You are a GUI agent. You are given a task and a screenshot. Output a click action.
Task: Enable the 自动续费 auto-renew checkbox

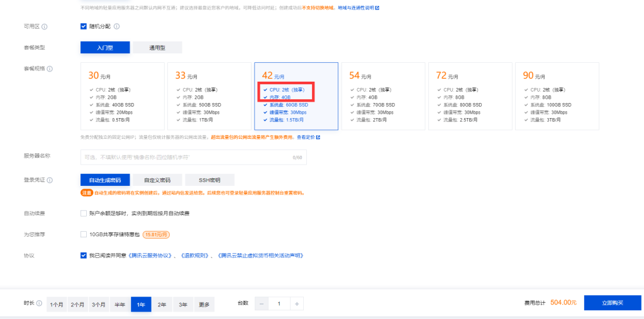click(x=84, y=214)
